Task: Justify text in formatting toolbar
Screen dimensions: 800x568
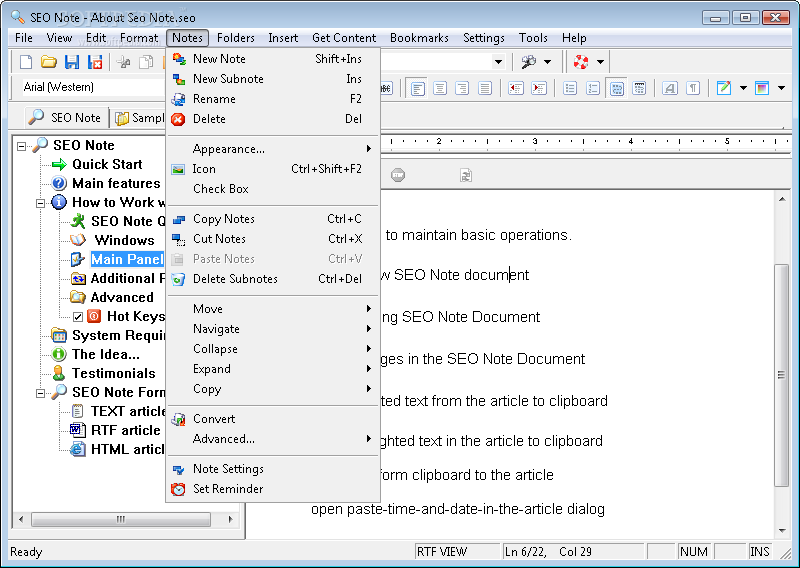Action: point(485,88)
